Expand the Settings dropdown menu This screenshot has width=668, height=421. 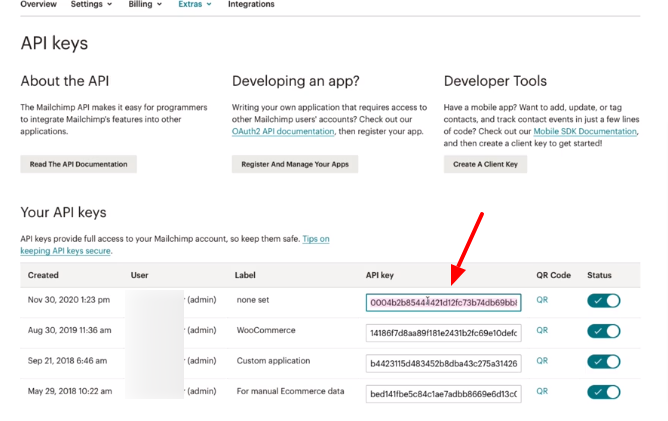(x=91, y=4)
